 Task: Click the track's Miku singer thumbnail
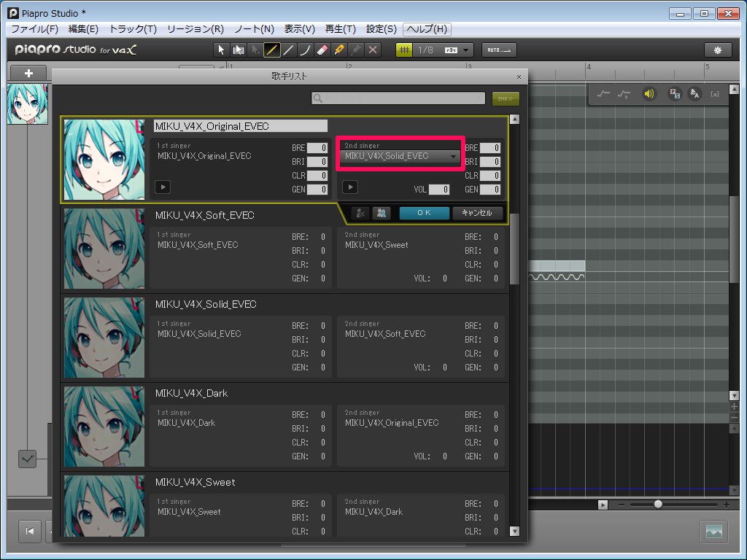click(27, 104)
